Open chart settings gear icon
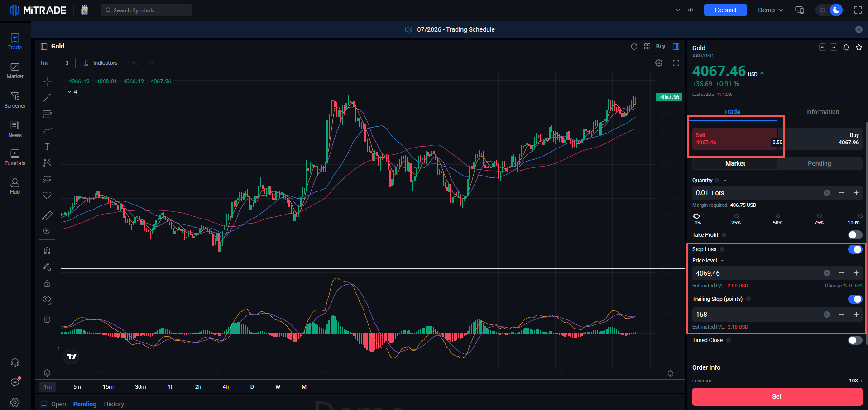 tap(659, 63)
